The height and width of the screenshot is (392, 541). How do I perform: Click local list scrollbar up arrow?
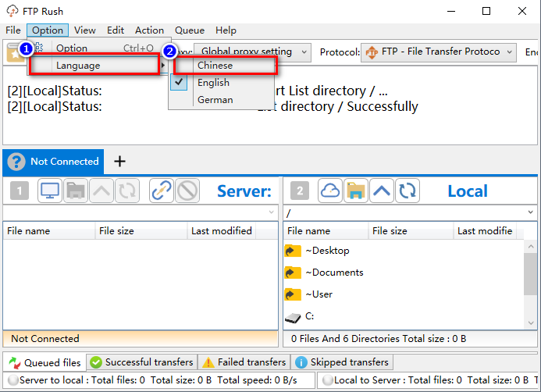tap(531, 247)
